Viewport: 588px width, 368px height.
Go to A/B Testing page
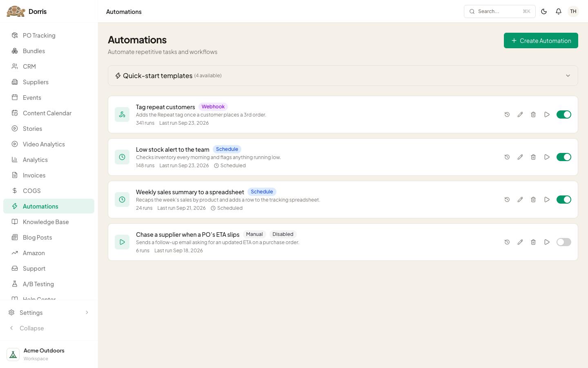49,284
